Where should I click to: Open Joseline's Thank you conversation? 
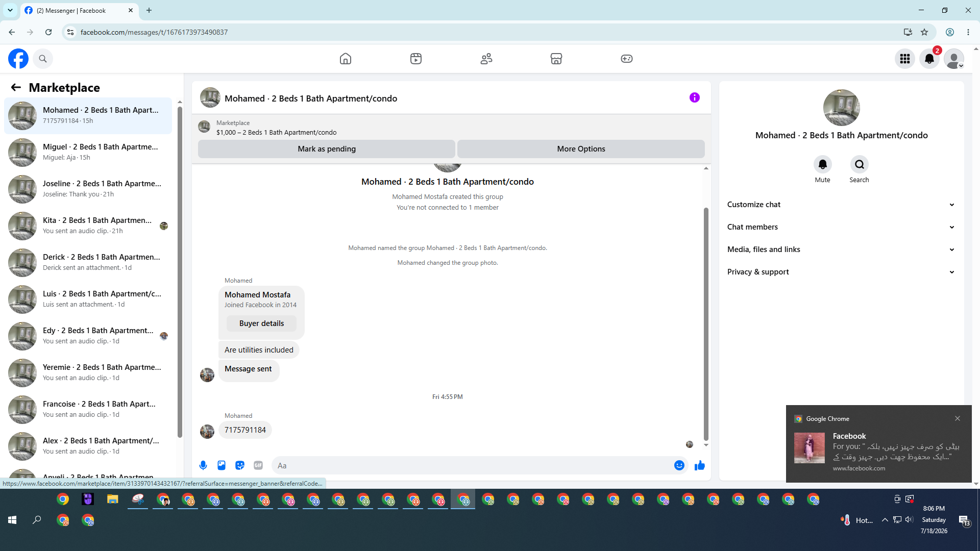[88, 189]
